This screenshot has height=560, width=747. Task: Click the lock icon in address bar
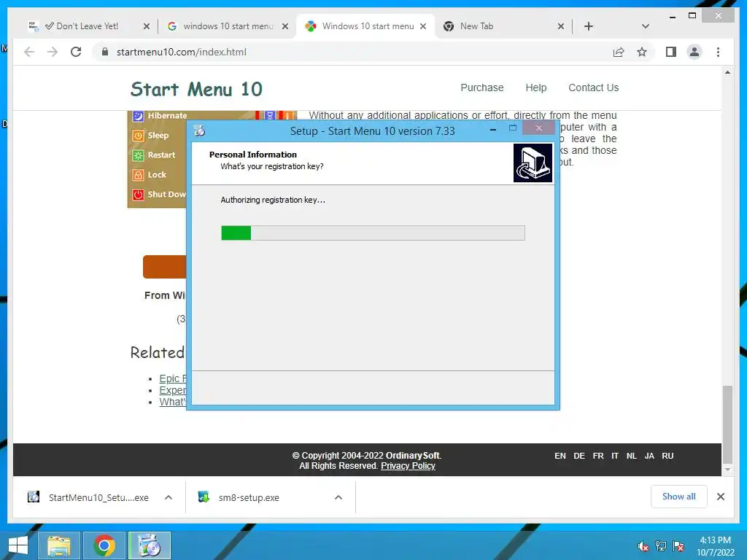click(105, 52)
